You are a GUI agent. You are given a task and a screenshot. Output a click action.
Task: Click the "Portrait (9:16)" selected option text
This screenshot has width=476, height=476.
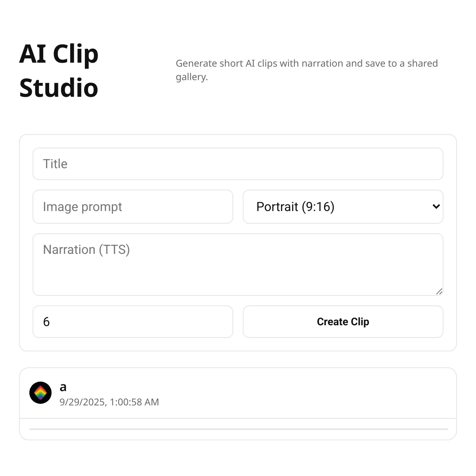point(295,207)
